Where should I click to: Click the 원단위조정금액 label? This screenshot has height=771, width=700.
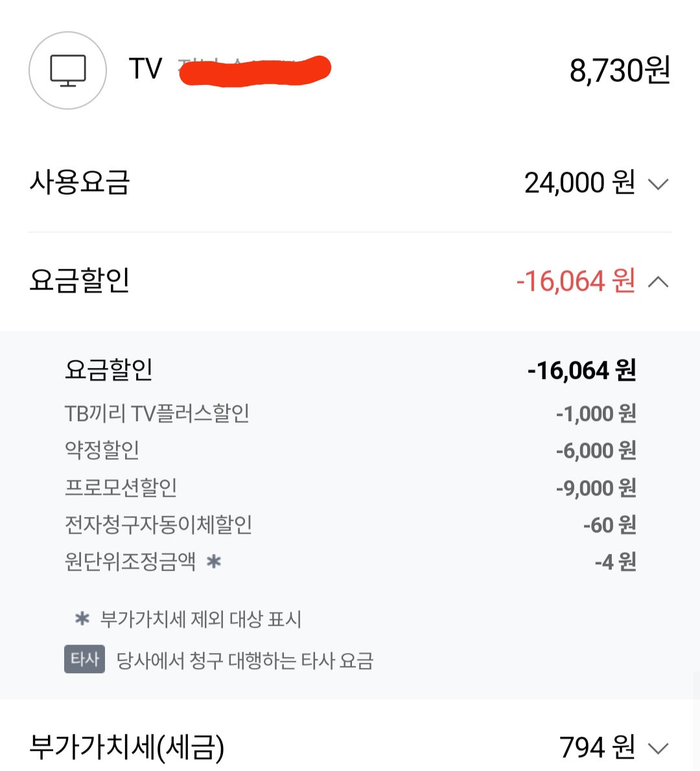[x=130, y=561]
